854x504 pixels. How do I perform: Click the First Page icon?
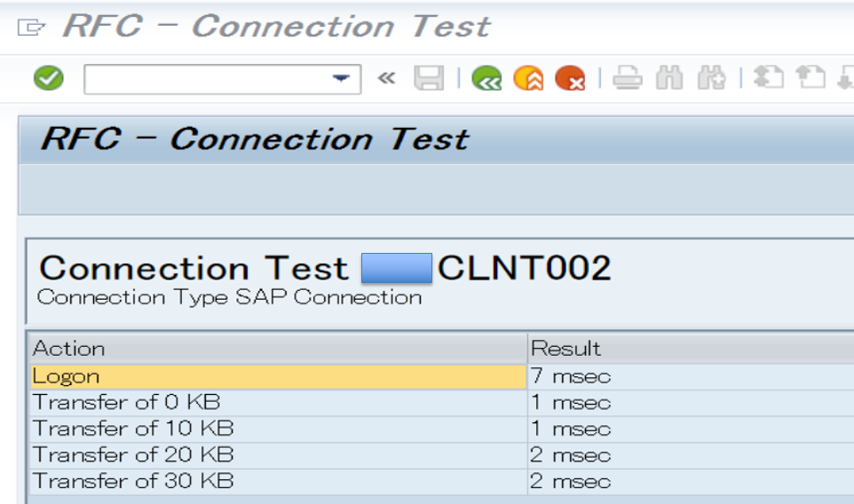769,78
